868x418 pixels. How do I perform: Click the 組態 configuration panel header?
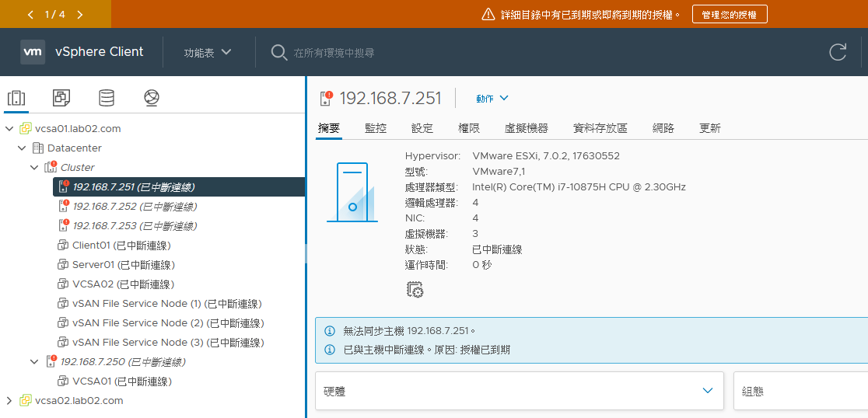(800, 390)
